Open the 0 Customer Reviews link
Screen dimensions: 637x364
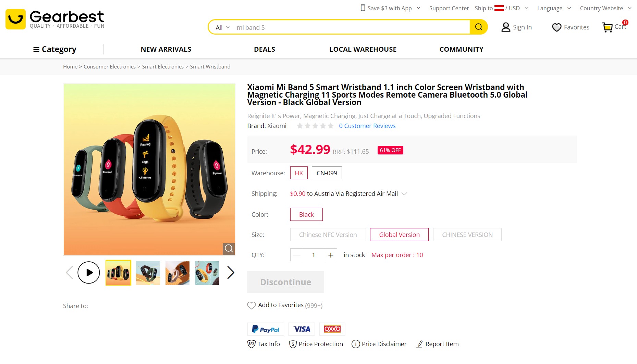pyautogui.click(x=367, y=126)
